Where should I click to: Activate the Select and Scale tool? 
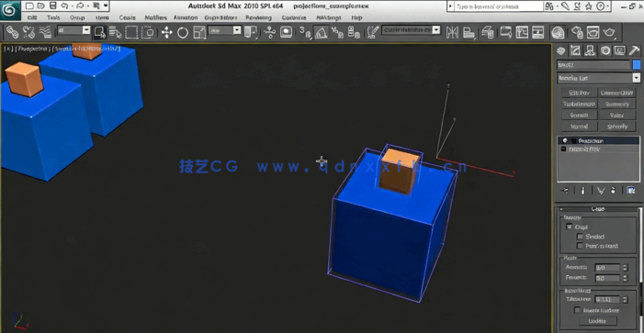pyautogui.click(x=198, y=32)
